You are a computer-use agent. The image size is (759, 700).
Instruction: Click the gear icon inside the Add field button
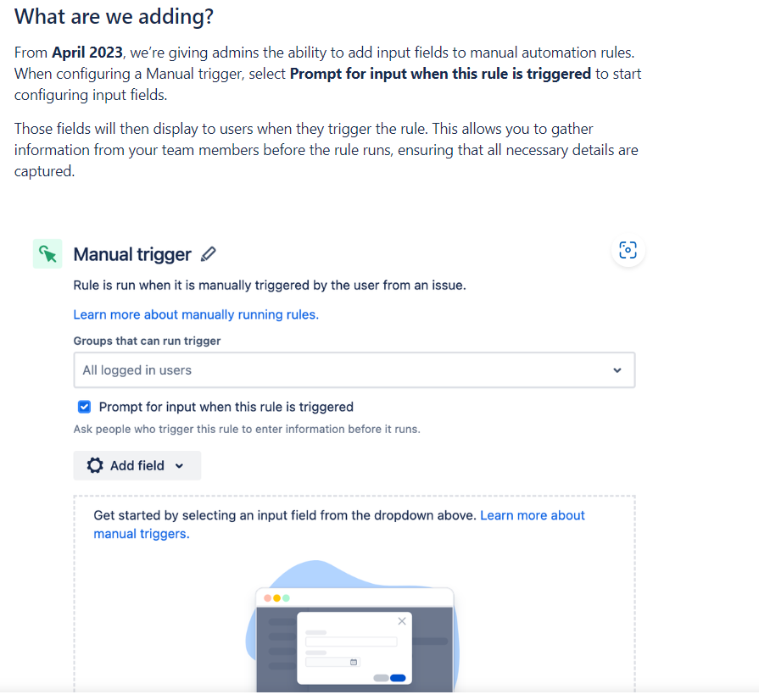(94, 465)
